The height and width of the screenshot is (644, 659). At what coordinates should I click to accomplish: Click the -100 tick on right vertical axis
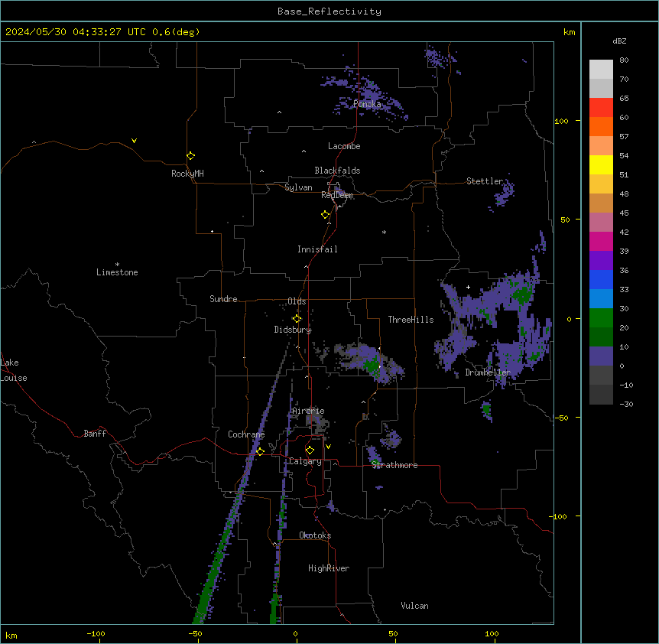[559, 516]
